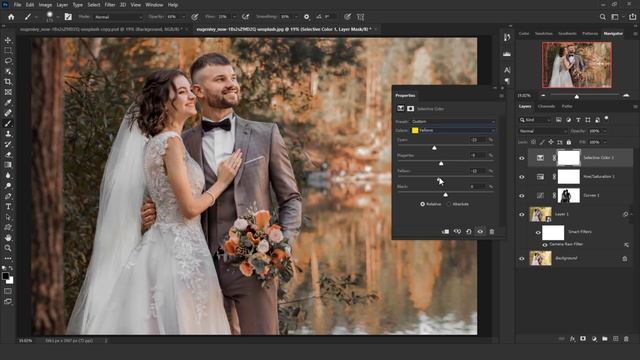Image resolution: width=640 pixels, height=360 pixels.
Task: Open the Filter menu
Action: pos(109,5)
